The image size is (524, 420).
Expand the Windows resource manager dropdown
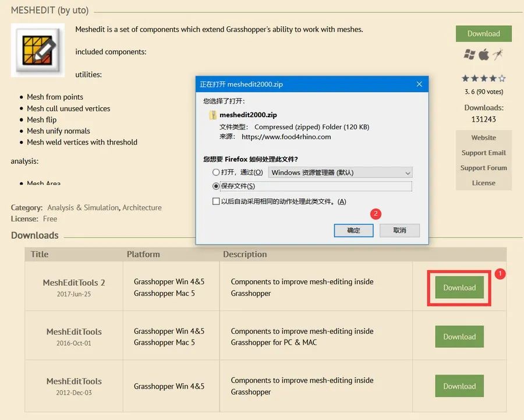[x=340, y=172]
